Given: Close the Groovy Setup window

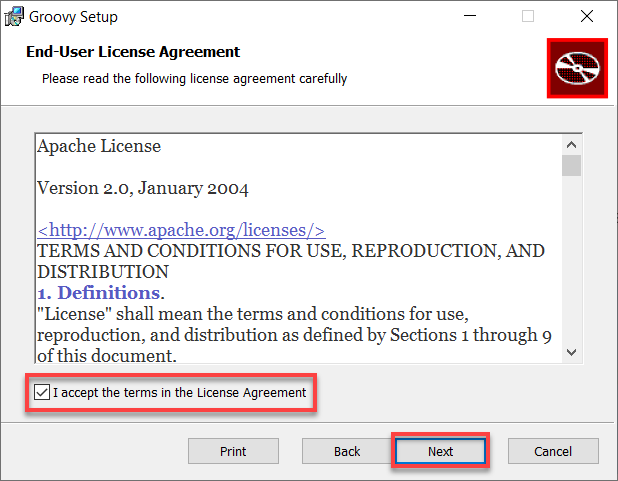Looking at the screenshot, I should pos(587,16).
